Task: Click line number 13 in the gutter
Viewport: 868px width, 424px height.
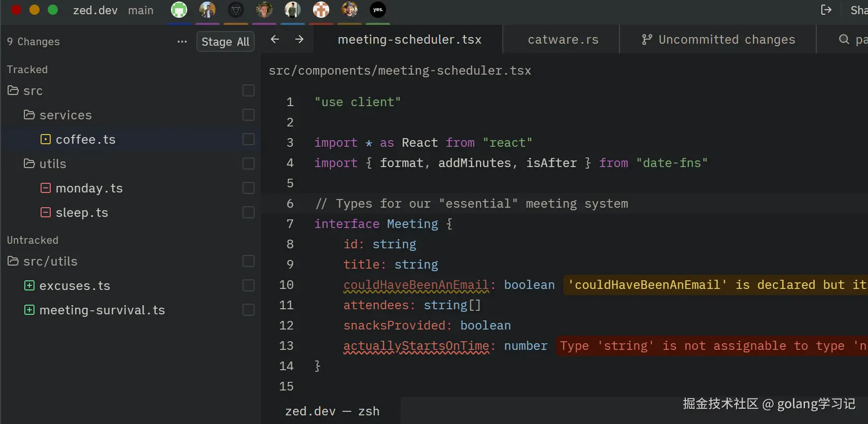Action: (287, 346)
